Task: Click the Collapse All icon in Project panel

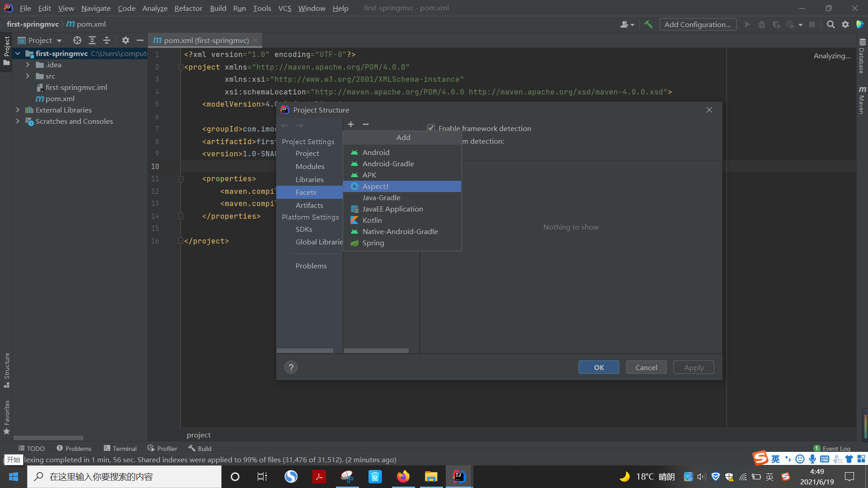Action: point(107,40)
